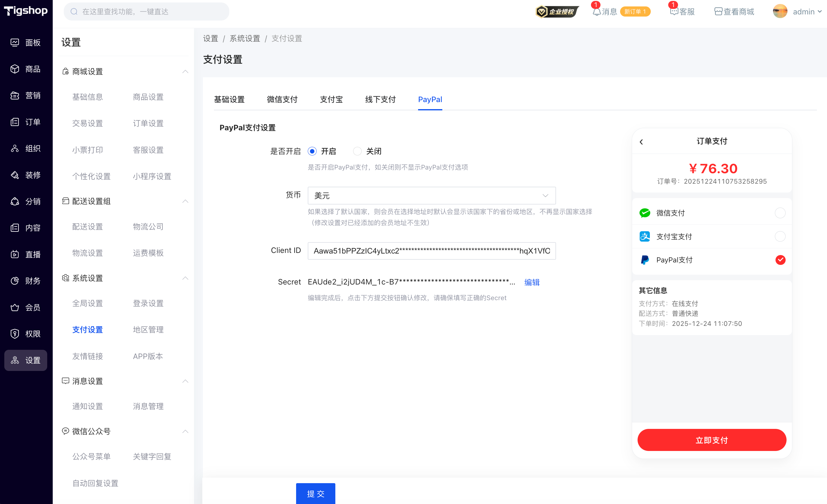Click the 编辑 link next to Secret
Screen dimensions: 827x504
click(x=532, y=282)
